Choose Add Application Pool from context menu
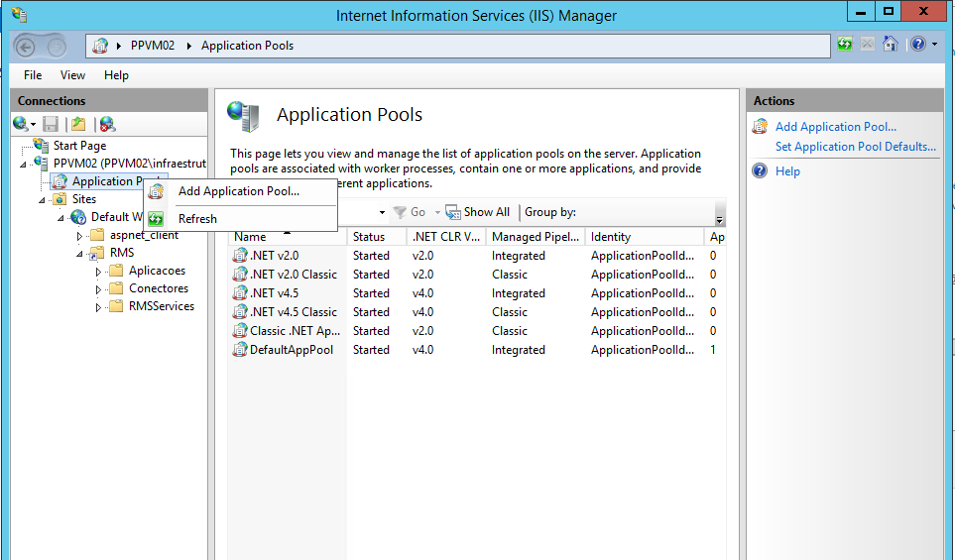The width and height of the screenshot is (955, 560). coord(238,191)
